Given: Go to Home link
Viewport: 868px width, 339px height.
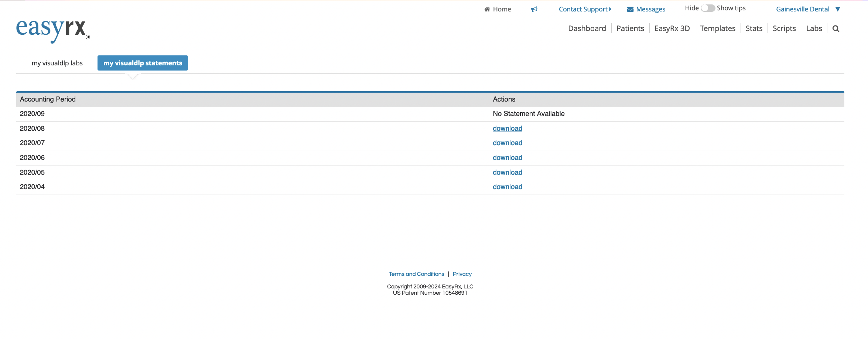Looking at the screenshot, I should (x=498, y=9).
